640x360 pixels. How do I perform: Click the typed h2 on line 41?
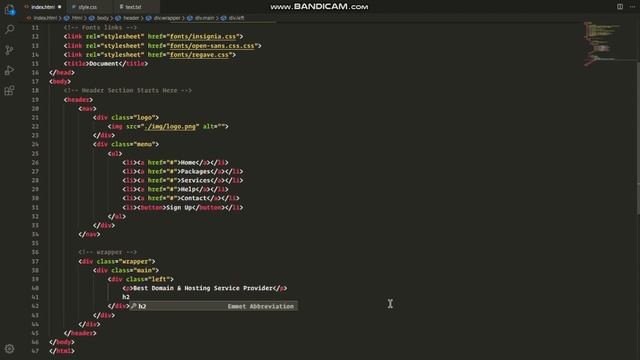pyautogui.click(x=126, y=297)
